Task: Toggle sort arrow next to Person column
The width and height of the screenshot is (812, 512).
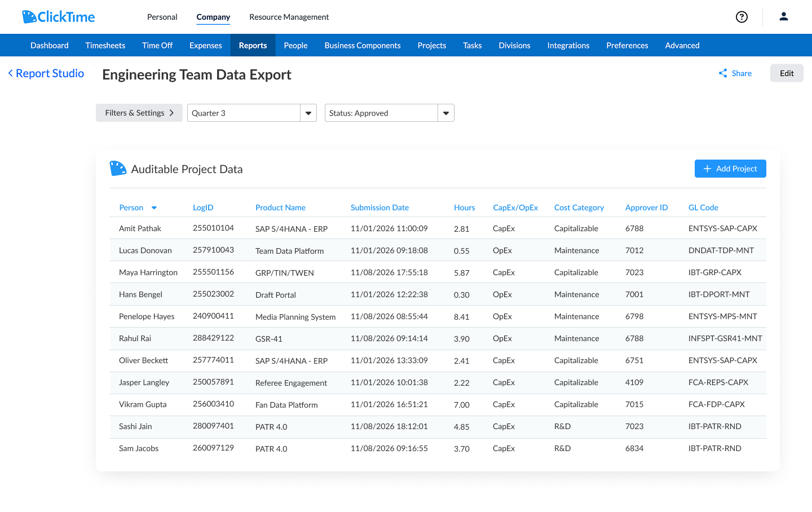Action: (x=154, y=208)
